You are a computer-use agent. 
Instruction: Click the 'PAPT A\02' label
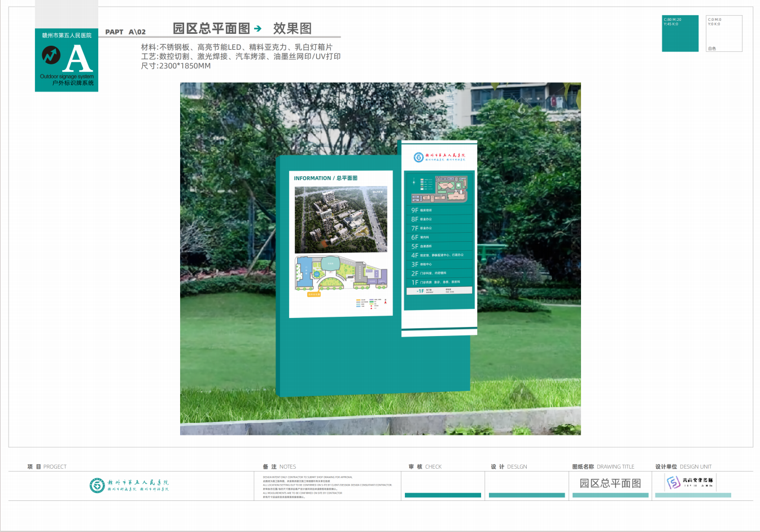click(125, 32)
